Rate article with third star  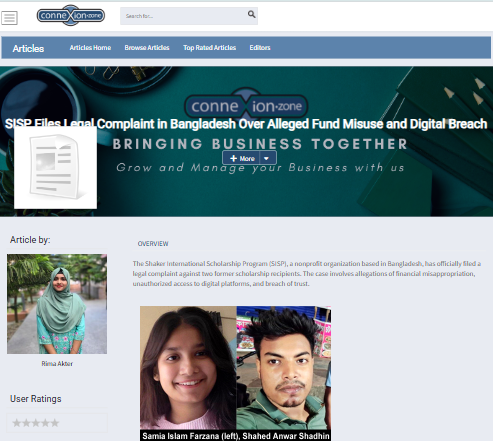36,423
